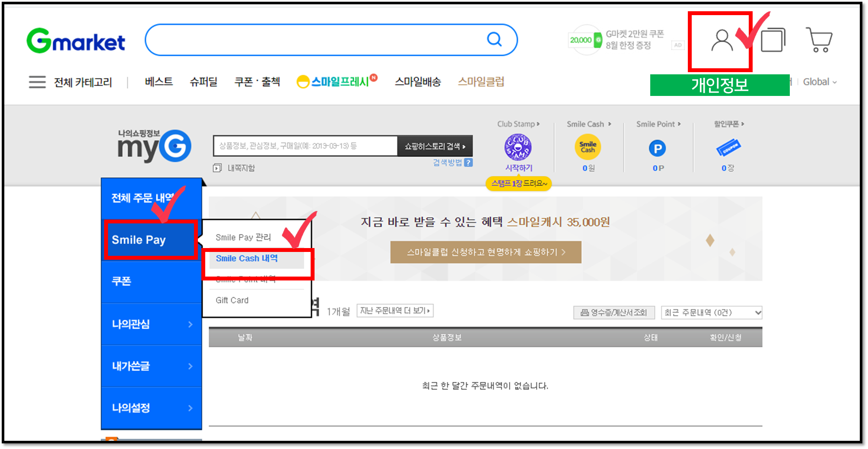Viewport: 868px width, 449px height.
Task: Click the 스탬프 1장 드려요 yellow bubble
Action: [x=518, y=184]
